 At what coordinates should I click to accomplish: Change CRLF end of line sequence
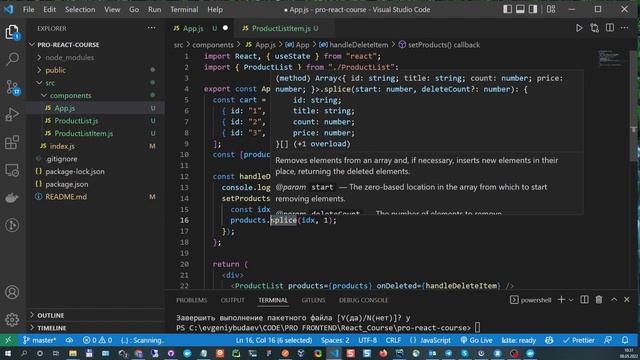pyautogui.click(x=393, y=340)
